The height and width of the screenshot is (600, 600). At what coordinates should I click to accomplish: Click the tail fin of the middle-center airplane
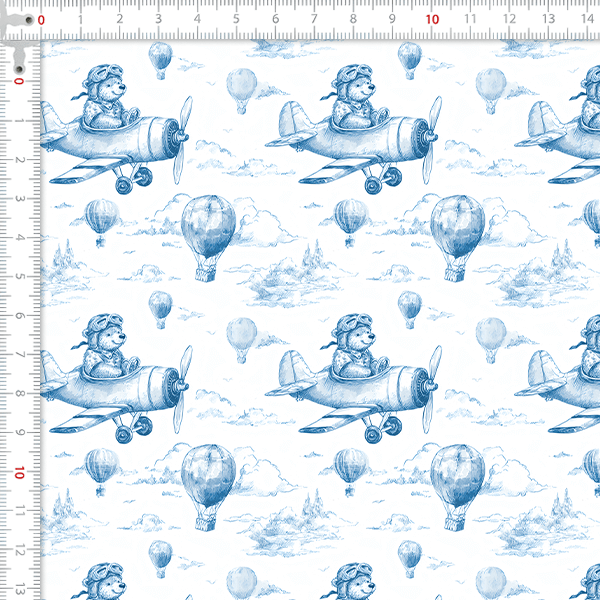click(x=292, y=368)
